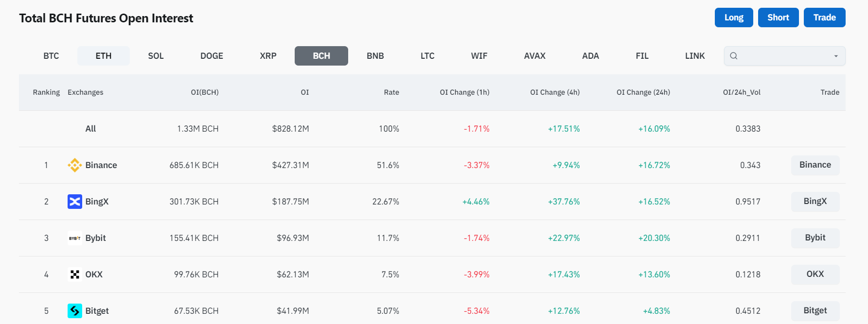Click the total OI value $828.12M

[291, 129]
